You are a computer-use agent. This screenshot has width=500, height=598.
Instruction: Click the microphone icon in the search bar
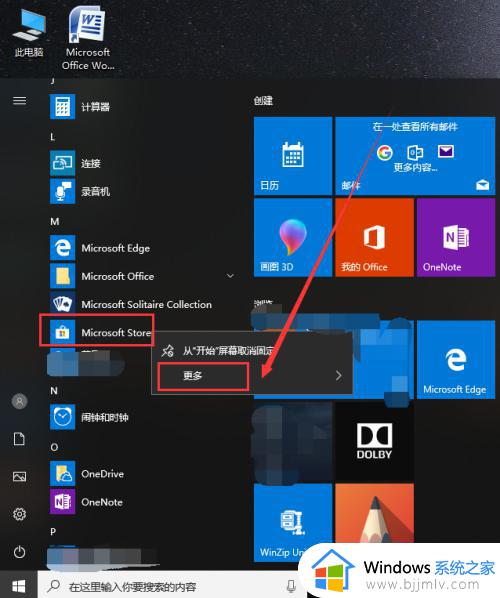click(291, 586)
